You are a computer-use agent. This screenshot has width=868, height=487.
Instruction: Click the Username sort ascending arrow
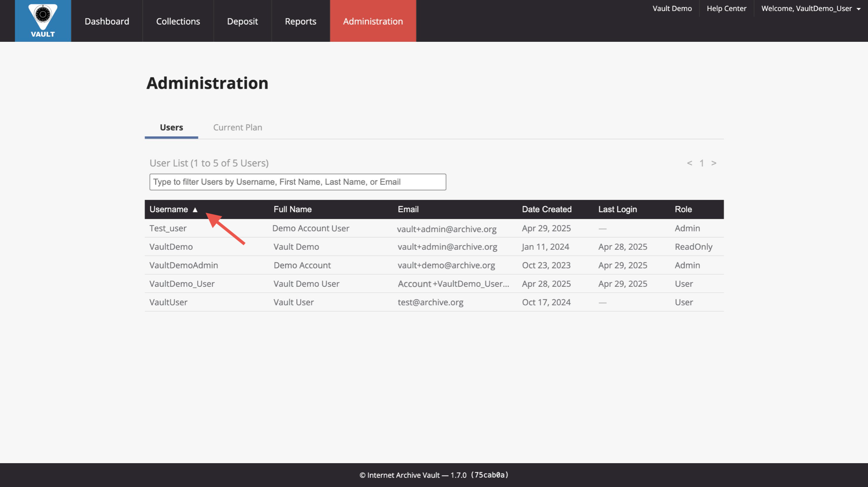point(195,210)
